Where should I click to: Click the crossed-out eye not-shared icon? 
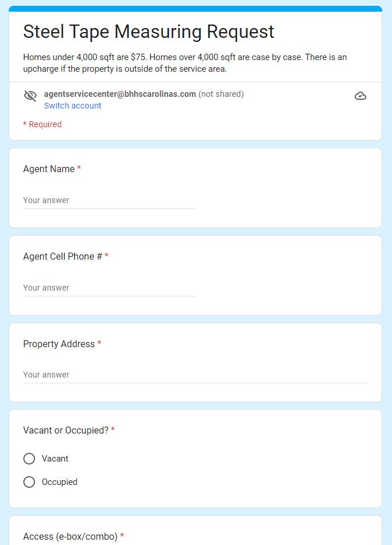coord(30,96)
